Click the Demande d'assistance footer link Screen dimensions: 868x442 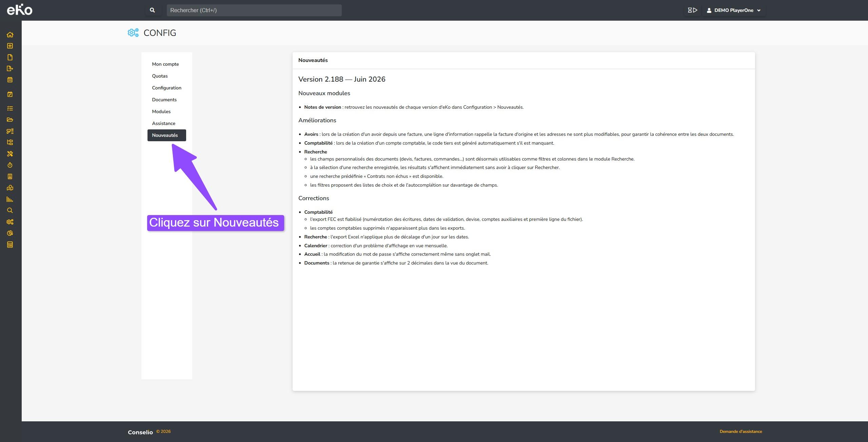point(741,432)
